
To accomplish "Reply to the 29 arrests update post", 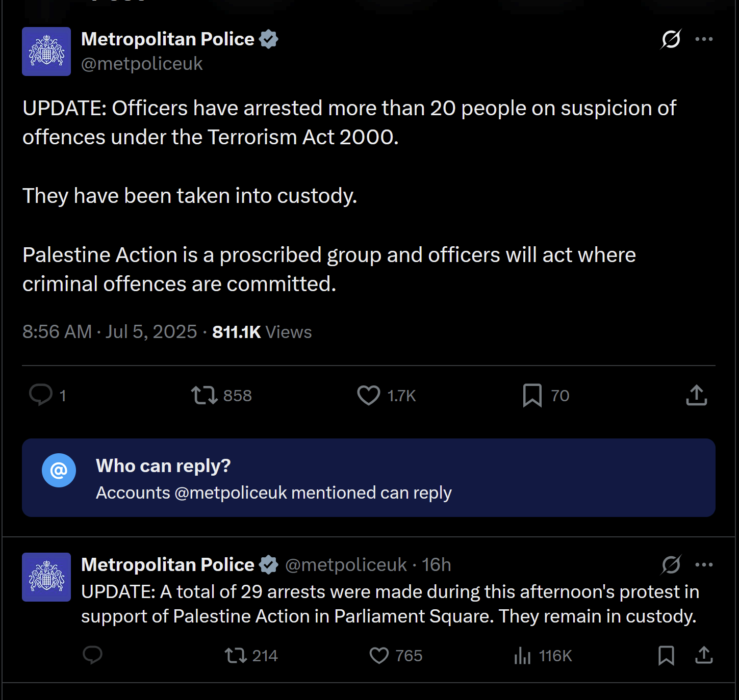I will [x=93, y=655].
